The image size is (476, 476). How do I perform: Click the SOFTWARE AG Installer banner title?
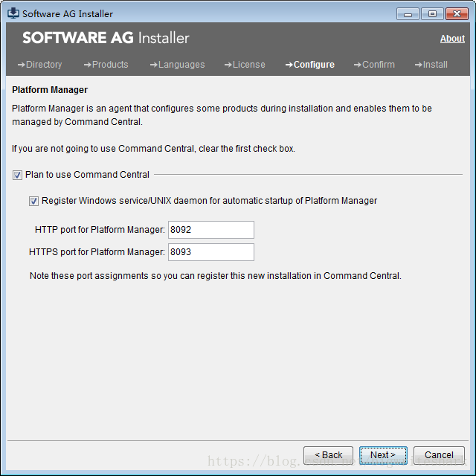[106, 38]
